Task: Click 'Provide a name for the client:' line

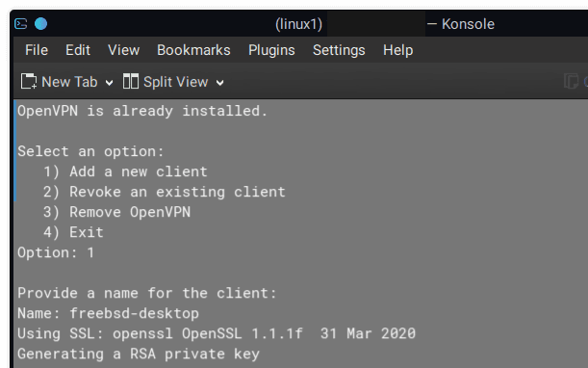Action: pyautogui.click(x=147, y=293)
